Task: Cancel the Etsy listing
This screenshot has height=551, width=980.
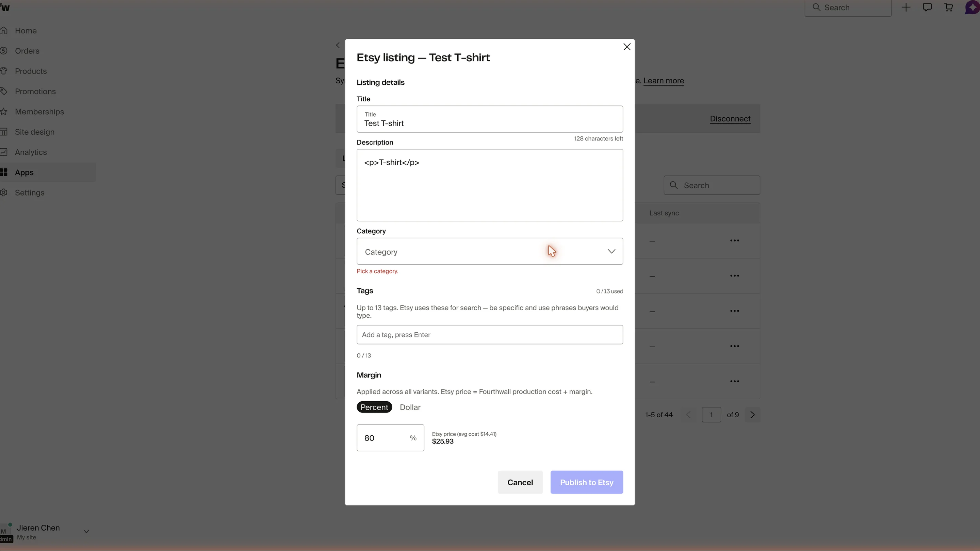Action: pos(520,482)
